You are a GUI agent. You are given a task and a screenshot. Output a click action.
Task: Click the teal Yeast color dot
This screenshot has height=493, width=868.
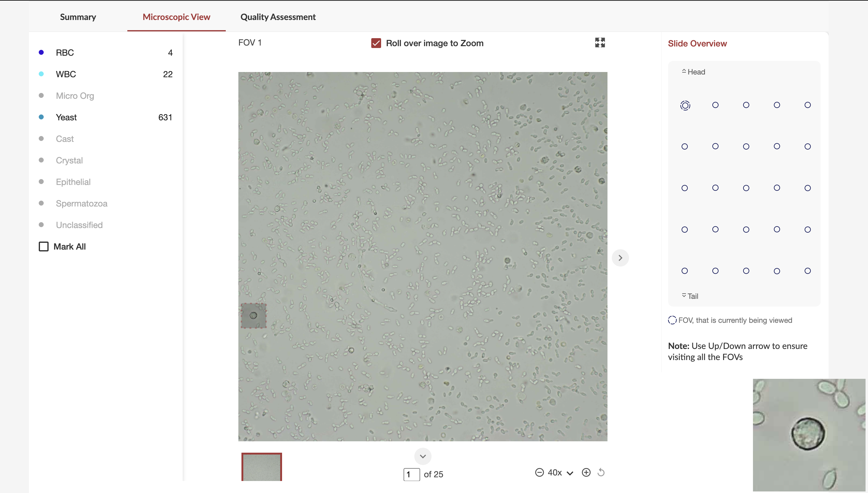(x=41, y=117)
